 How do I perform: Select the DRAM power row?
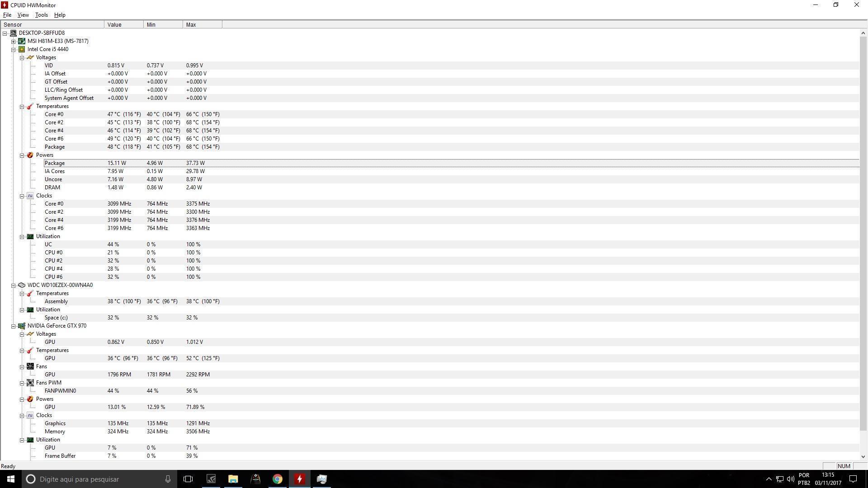(x=451, y=188)
